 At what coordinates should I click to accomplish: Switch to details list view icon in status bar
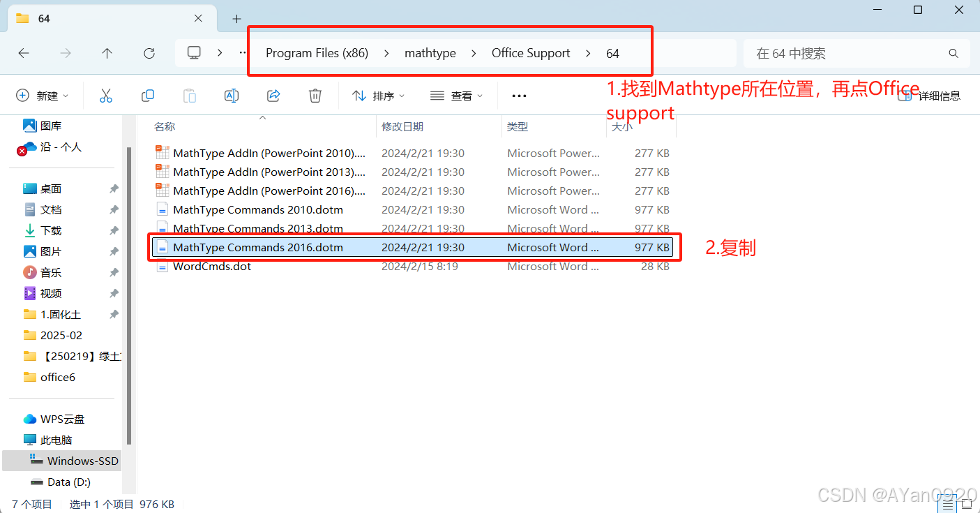pyautogui.click(x=947, y=504)
